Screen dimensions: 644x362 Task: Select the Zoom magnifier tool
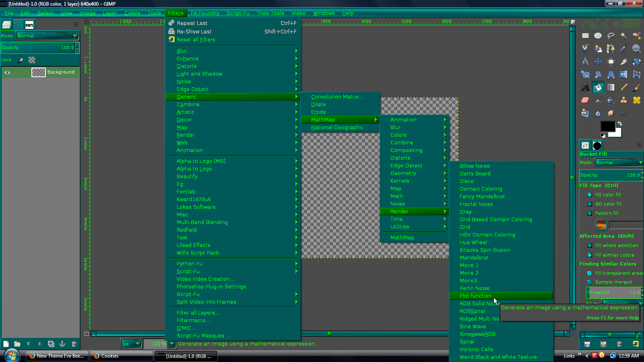click(x=637, y=49)
